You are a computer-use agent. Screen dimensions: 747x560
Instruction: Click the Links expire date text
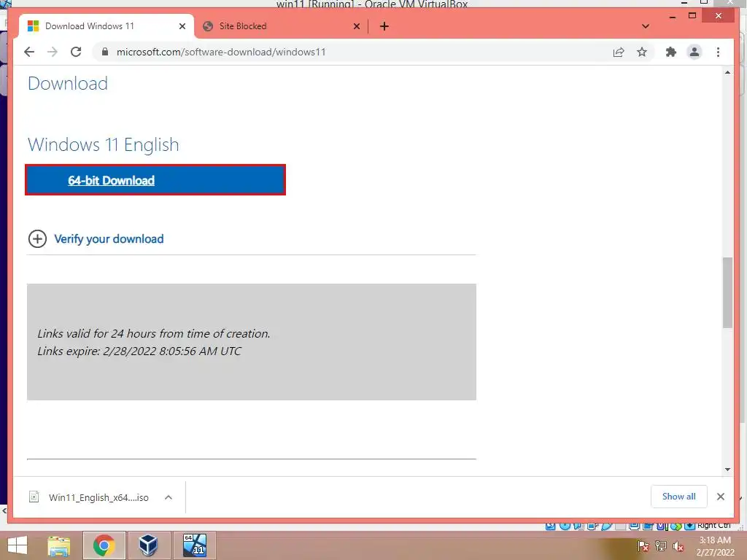pyautogui.click(x=139, y=351)
